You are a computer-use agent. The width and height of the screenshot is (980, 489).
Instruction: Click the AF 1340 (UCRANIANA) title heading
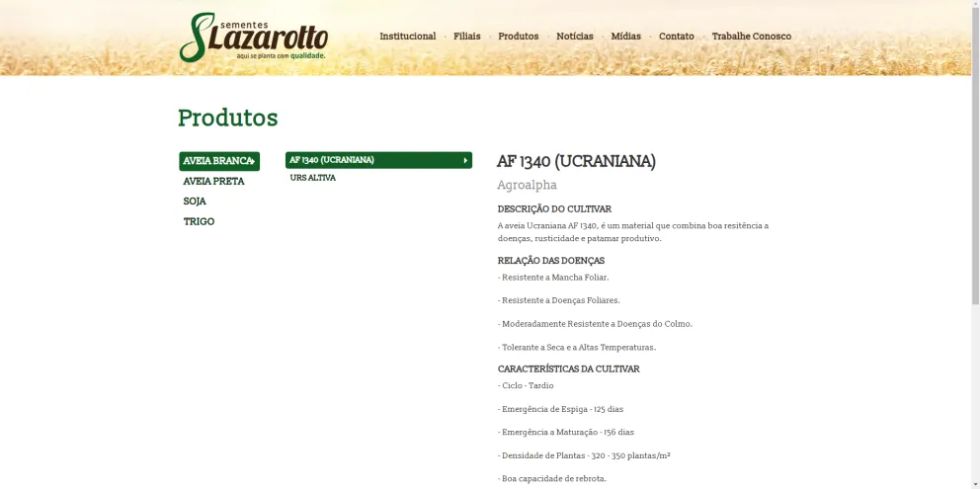(x=576, y=161)
